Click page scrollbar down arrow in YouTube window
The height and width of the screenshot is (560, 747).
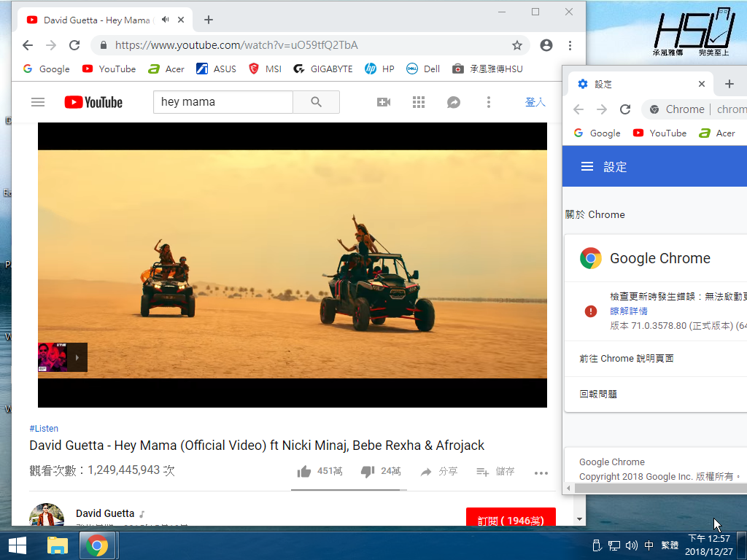pyautogui.click(x=579, y=519)
